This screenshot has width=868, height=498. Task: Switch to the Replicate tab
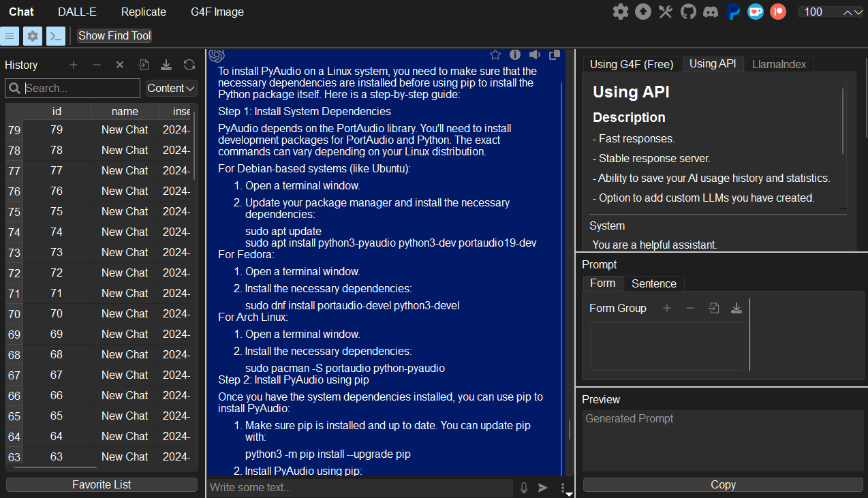point(144,12)
